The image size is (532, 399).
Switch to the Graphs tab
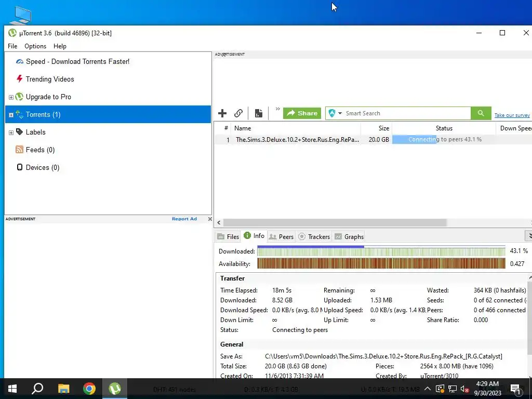click(349, 236)
